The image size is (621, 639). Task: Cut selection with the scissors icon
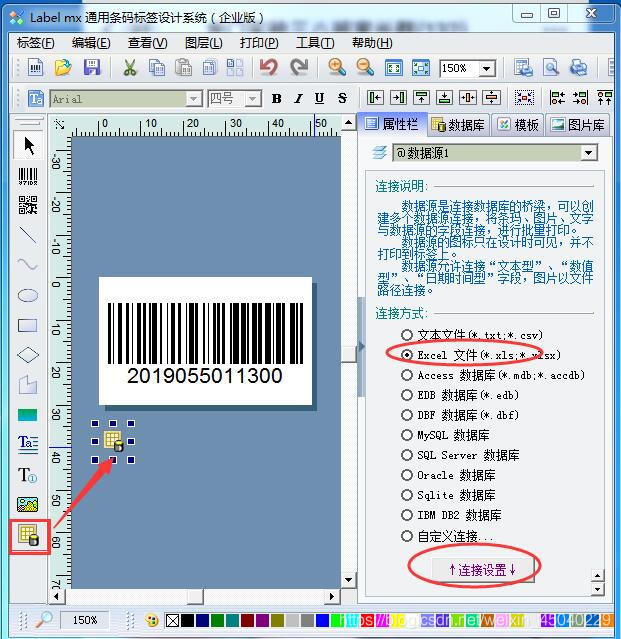[130, 68]
